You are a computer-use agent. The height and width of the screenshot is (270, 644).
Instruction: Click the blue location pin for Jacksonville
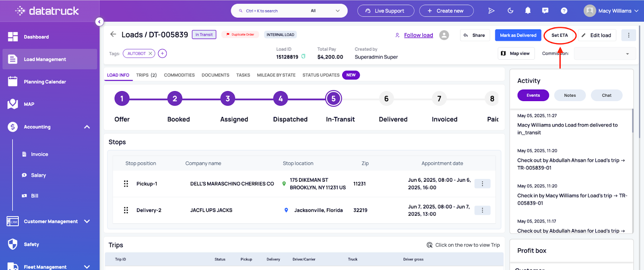[x=286, y=210]
